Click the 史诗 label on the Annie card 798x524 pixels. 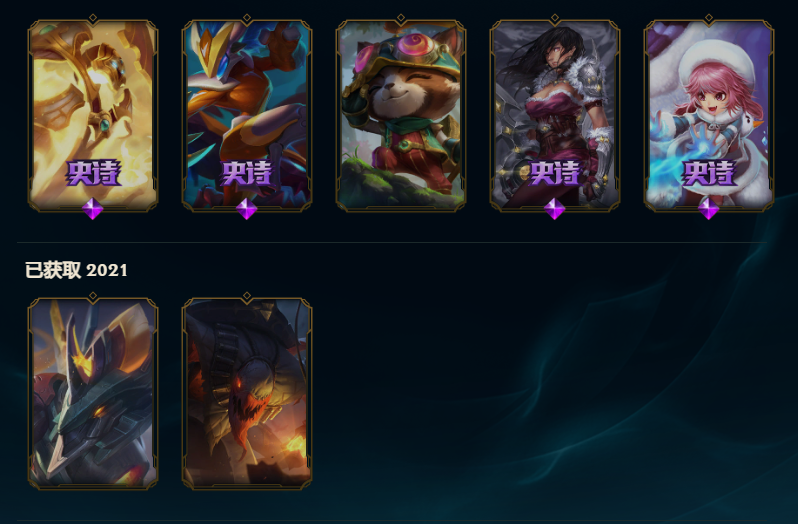tap(709, 173)
